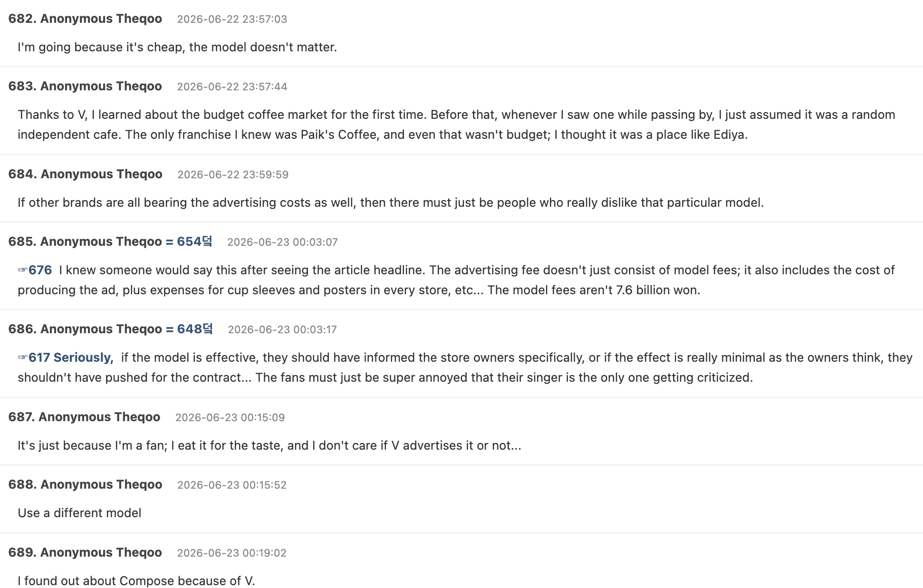Viewport: 923px width, 588px height.
Task: Click the 'Use a different model' comment text
Action: [79, 513]
